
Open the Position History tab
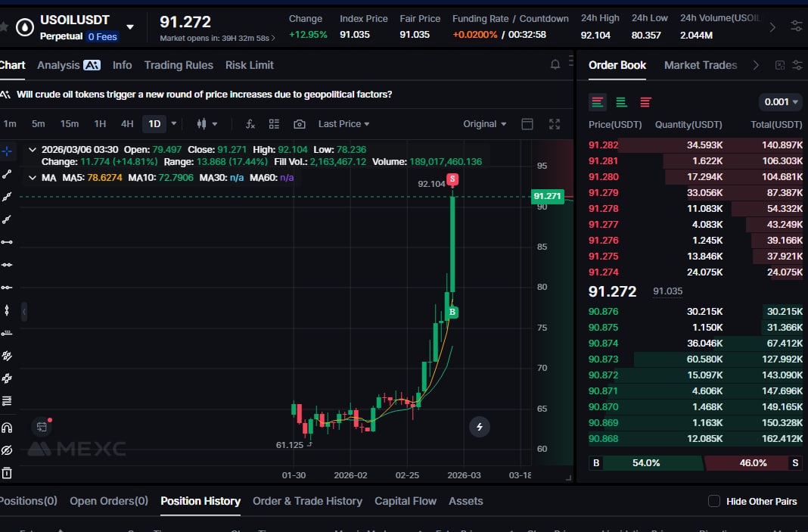tap(200, 501)
